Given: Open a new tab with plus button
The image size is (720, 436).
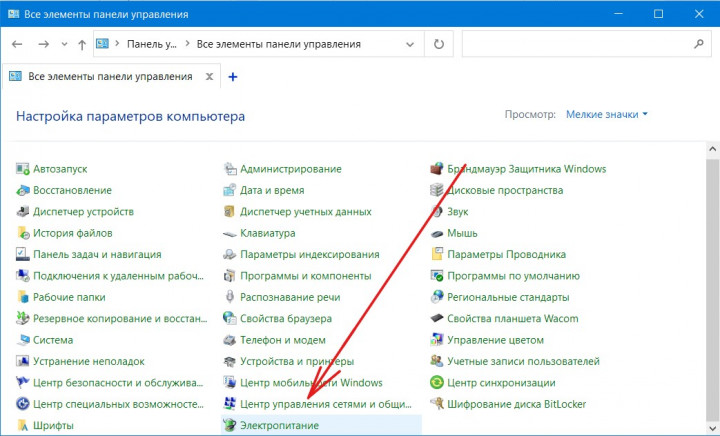Looking at the screenshot, I should tap(233, 76).
